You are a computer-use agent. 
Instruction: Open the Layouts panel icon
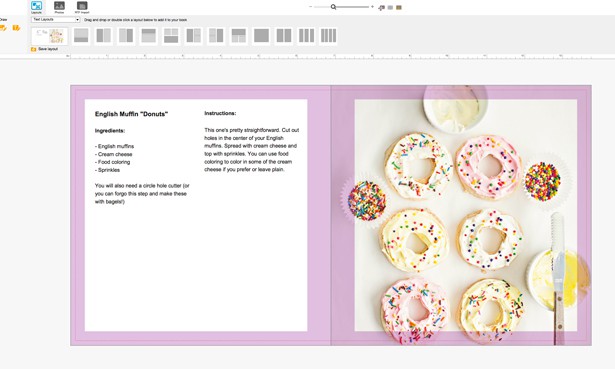(x=36, y=6)
